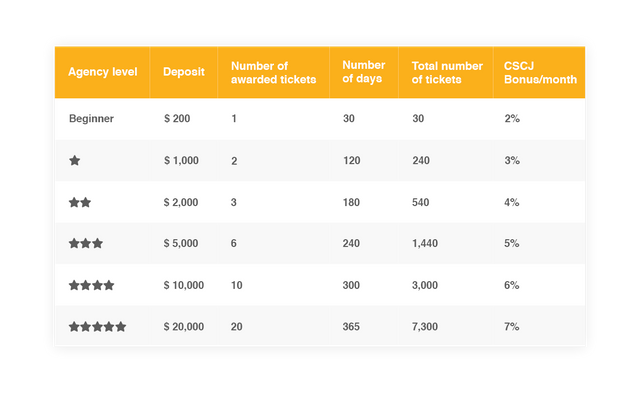Select the two-star agency level rating
The height and width of the screenshot is (394, 640).
(x=80, y=202)
